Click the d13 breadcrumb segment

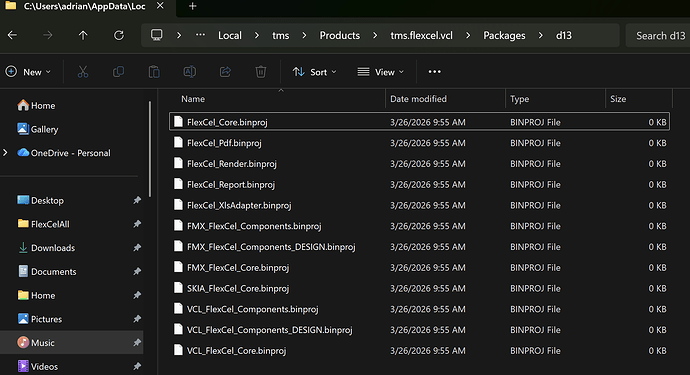click(564, 35)
